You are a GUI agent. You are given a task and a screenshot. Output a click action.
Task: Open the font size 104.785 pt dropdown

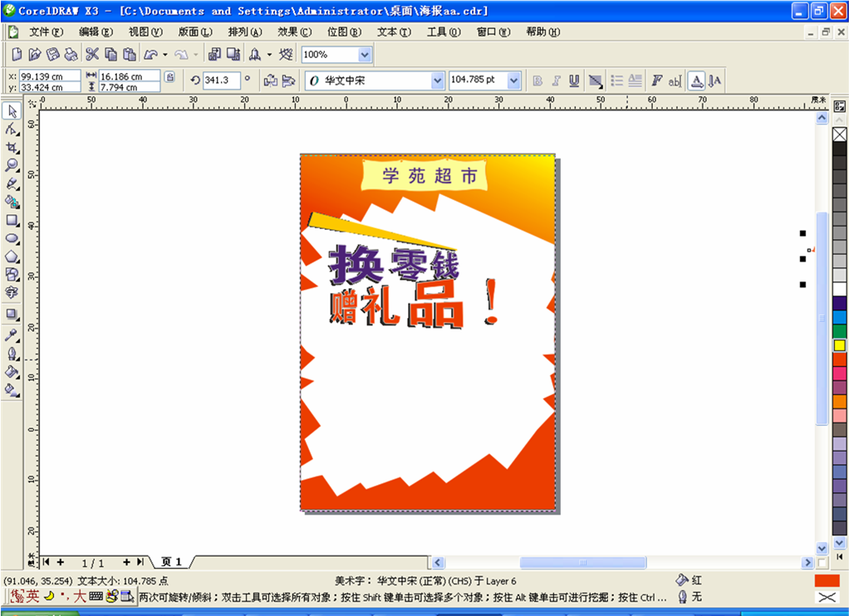[x=513, y=81]
